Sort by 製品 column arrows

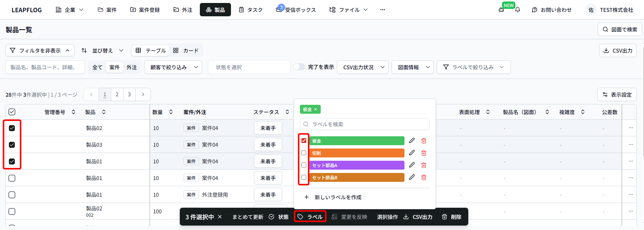104,112
